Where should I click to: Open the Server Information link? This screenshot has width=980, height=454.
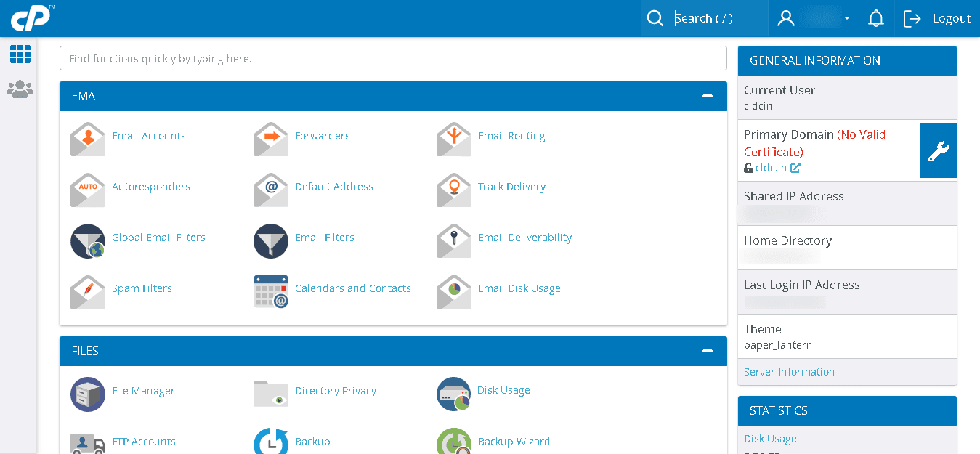point(789,372)
